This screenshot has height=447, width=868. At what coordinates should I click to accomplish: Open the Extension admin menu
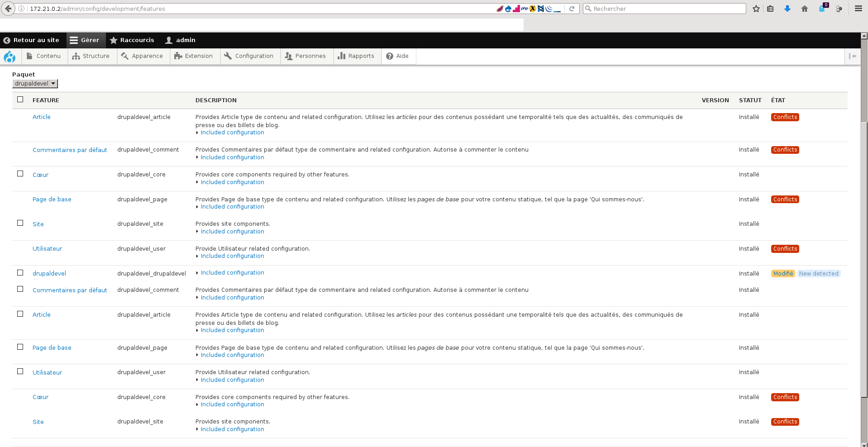(194, 56)
